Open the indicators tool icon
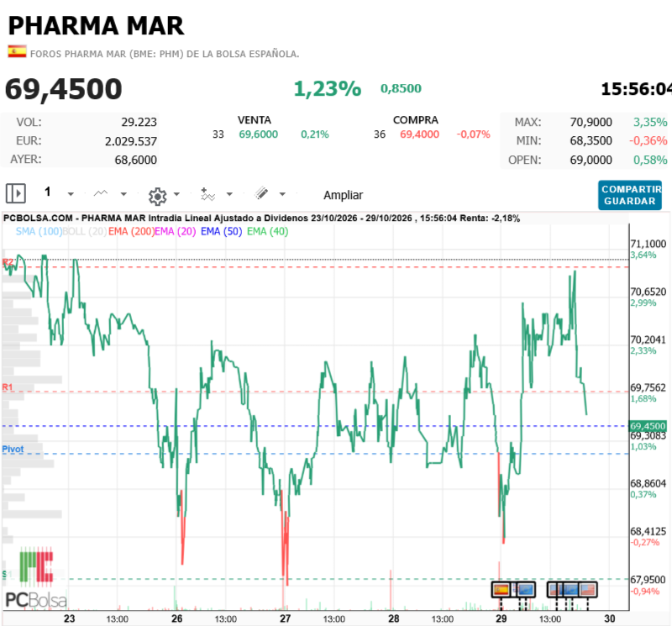The width and height of the screenshot is (672, 626). (207, 194)
